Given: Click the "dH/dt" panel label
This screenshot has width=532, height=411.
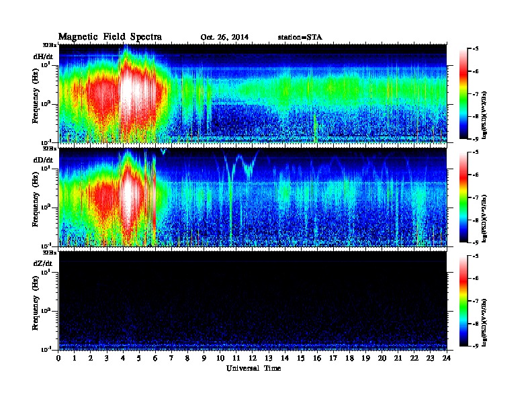Looking at the screenshot, I should [43, 56].
